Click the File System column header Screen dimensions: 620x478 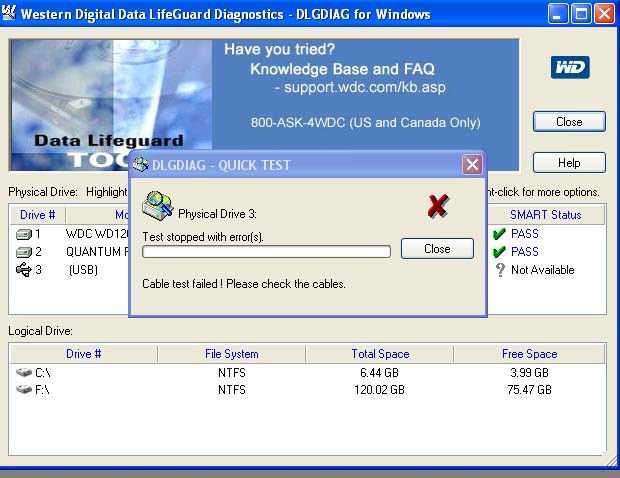tap(232, 354)
